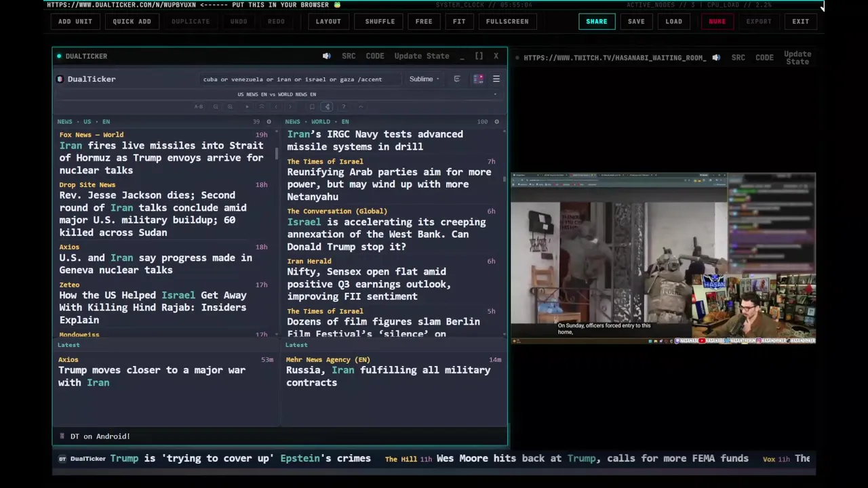Image resolution: width=868 pixels, height=488 pixels.
Task: Click the highlighted toolbar icon beside the bookmark
Action: pos(327,106)
